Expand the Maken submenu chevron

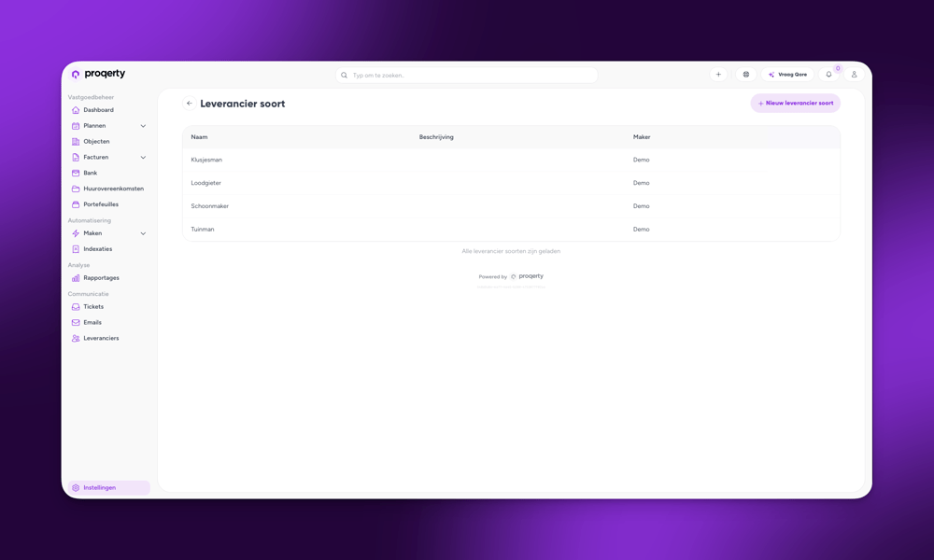143,233
